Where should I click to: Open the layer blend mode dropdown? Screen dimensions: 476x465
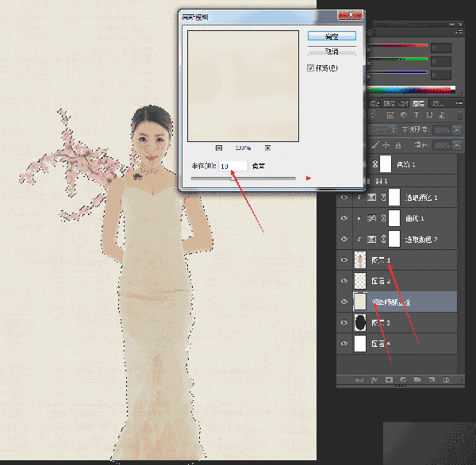click(x=383, y=130)
